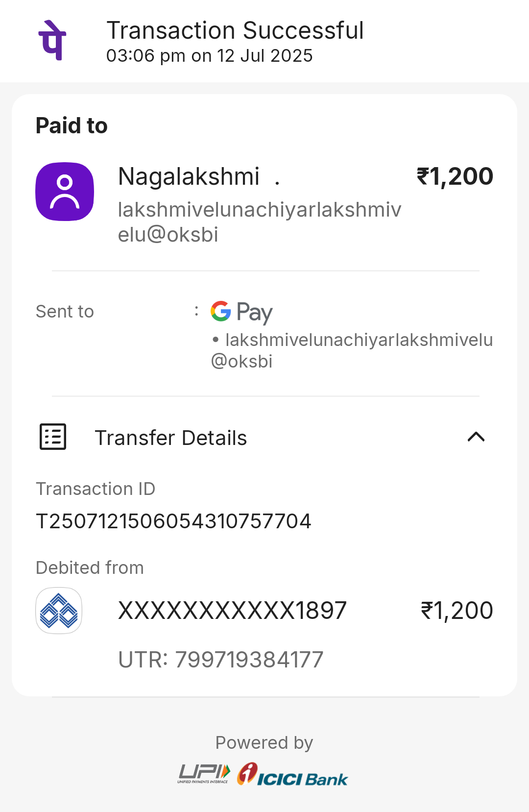Click the Paid to heading
This screenshot has width=529, height=812.
point(72,125)
